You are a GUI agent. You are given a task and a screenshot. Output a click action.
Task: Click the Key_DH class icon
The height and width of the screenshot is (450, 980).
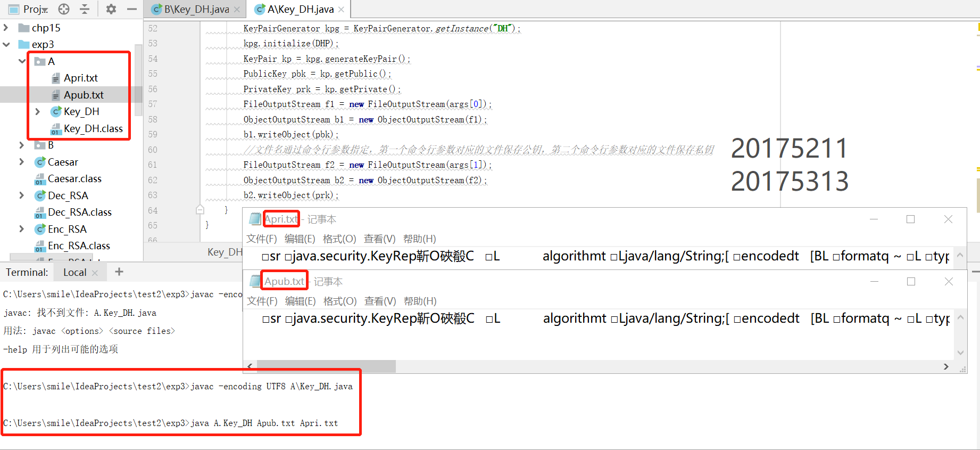coord(56,111)
